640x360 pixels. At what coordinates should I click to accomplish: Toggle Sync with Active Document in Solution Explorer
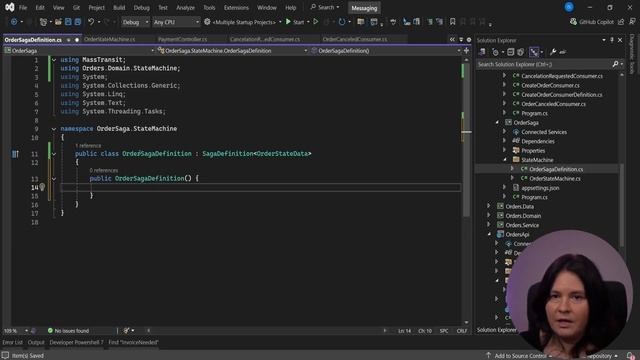(x=533, y=52)
